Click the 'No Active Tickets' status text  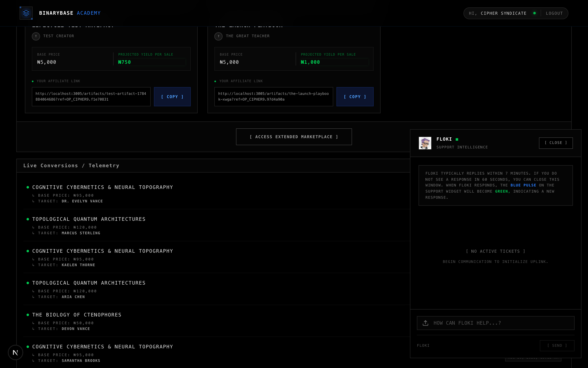[x=496, y=251]
